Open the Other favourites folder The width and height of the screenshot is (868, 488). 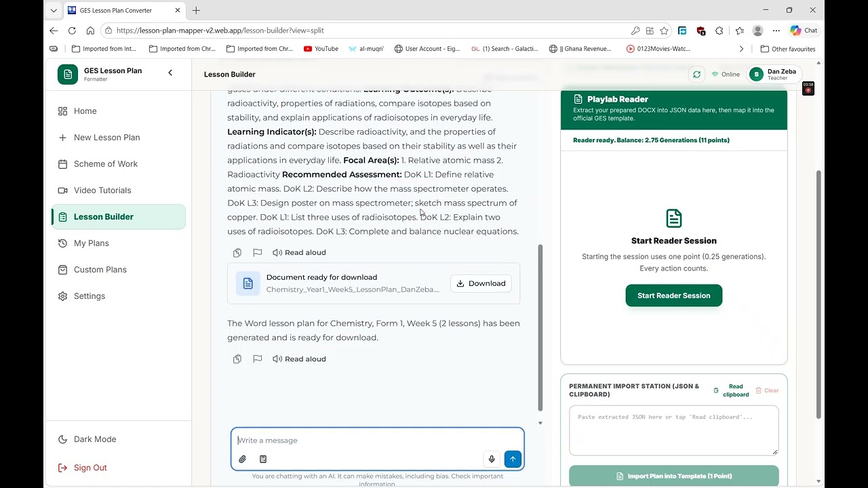coord(788,49)
